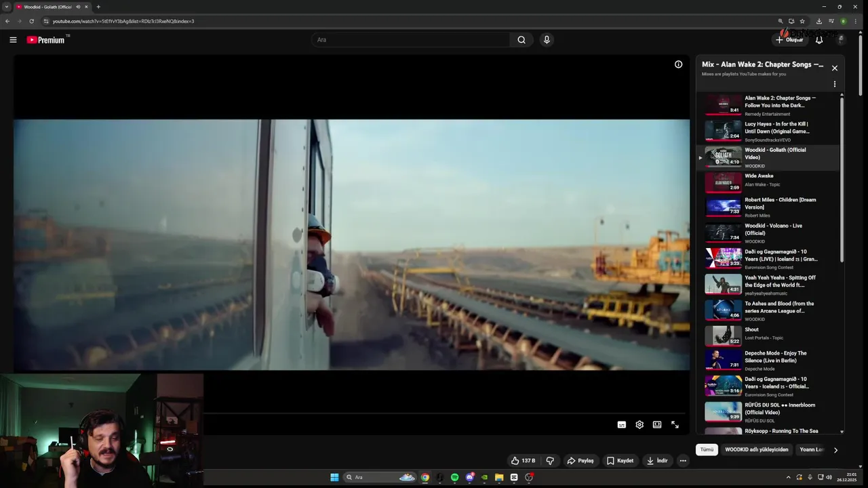Expand the system tray hidden icons

click(x=788, y=477)
